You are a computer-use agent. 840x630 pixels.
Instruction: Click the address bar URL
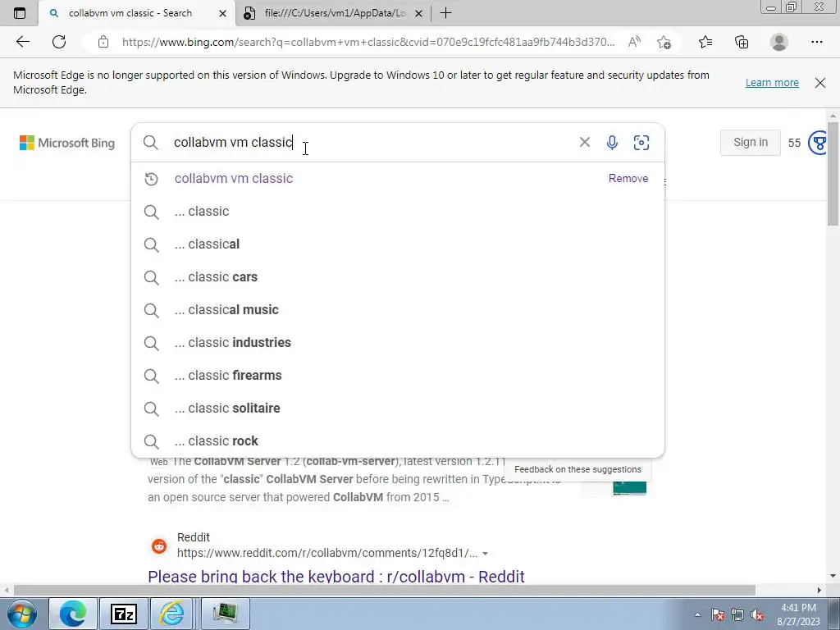368,42
